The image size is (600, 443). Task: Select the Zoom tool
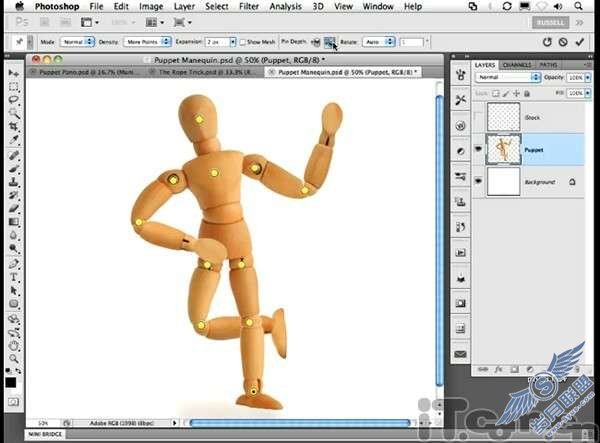pos(14,359)
